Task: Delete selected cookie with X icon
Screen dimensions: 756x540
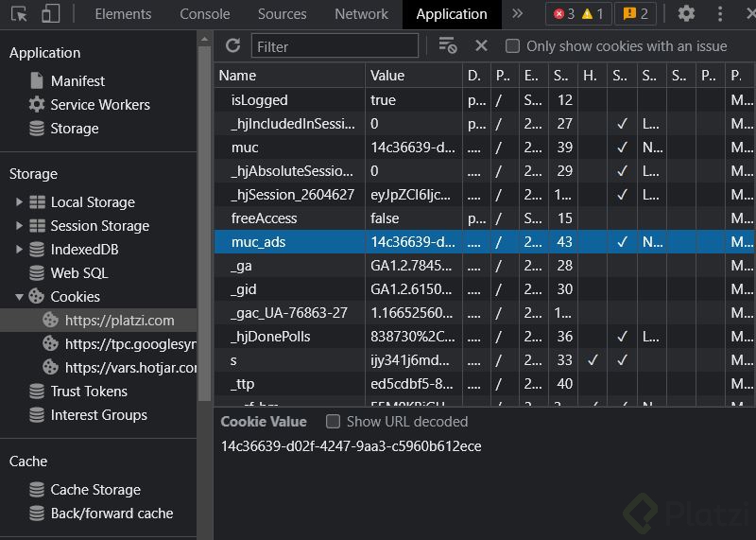Action: coord(481,45)
